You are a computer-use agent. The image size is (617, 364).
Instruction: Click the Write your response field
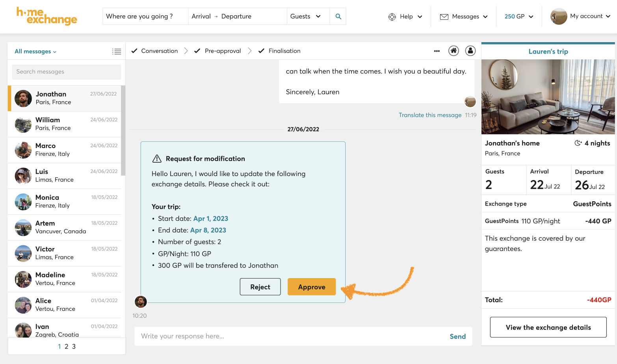[292, 336]
